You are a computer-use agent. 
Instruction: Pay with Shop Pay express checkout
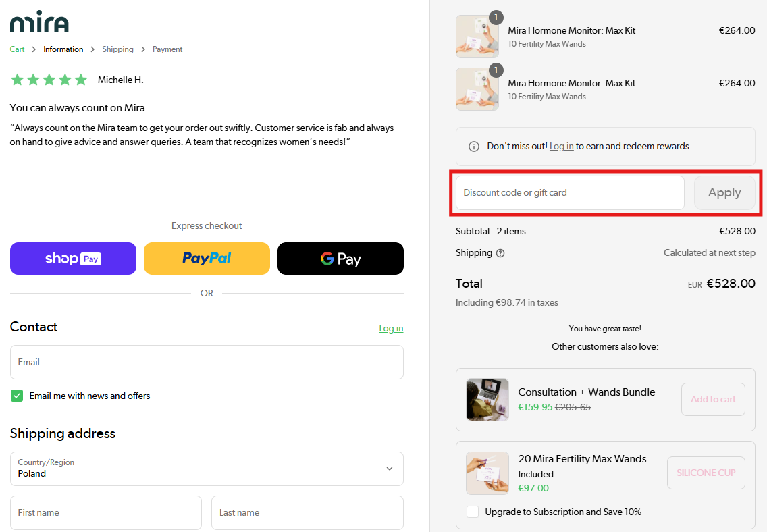point(73,259)
